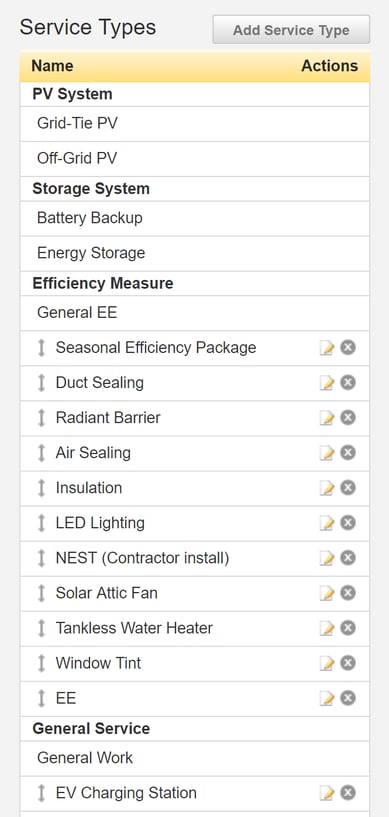The width and height of the screenshot is (389, 817).
Task: Delete the EV Charging Station entry
Action: [x=348, y=793]
